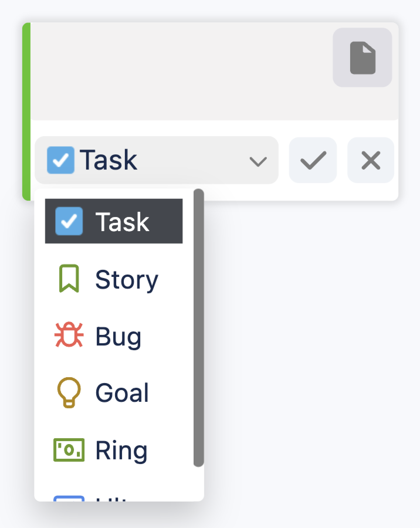Click the green bookmark Story icon
Image resolution: width=420 pixels, height=528 pixels.
pyautogui.click(x=69, y=279)
